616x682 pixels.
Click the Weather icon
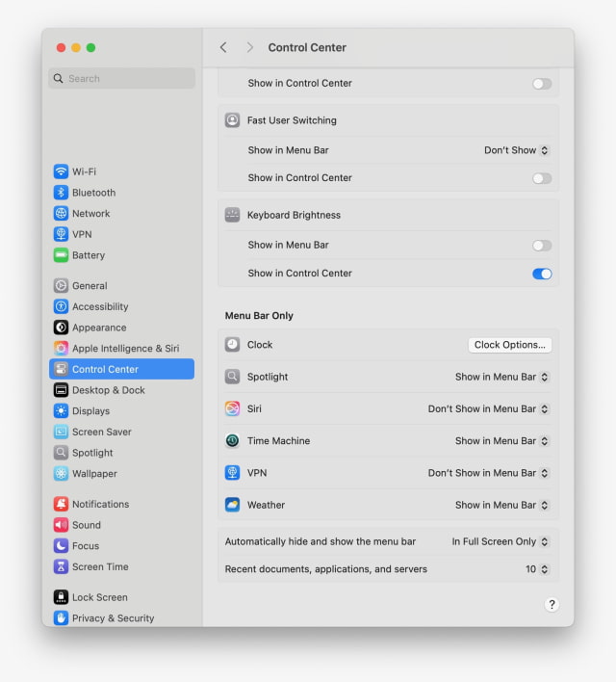coord(232,505)
